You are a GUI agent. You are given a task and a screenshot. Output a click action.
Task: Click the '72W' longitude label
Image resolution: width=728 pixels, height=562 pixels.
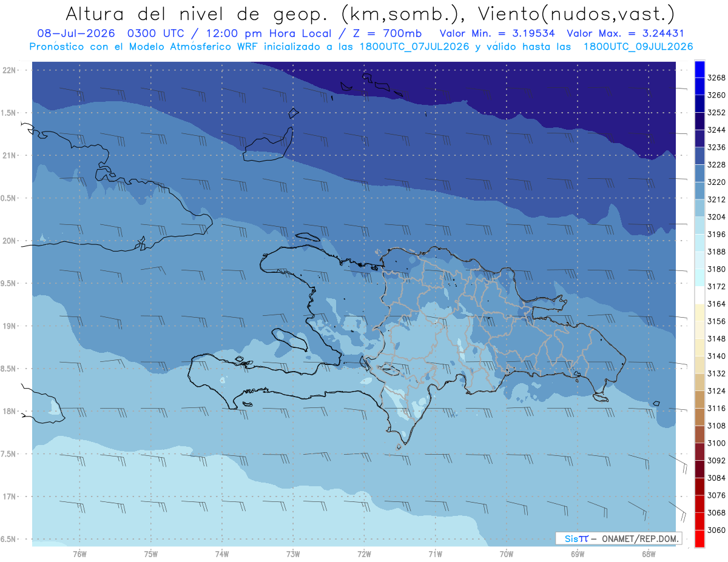coord(365,554)
